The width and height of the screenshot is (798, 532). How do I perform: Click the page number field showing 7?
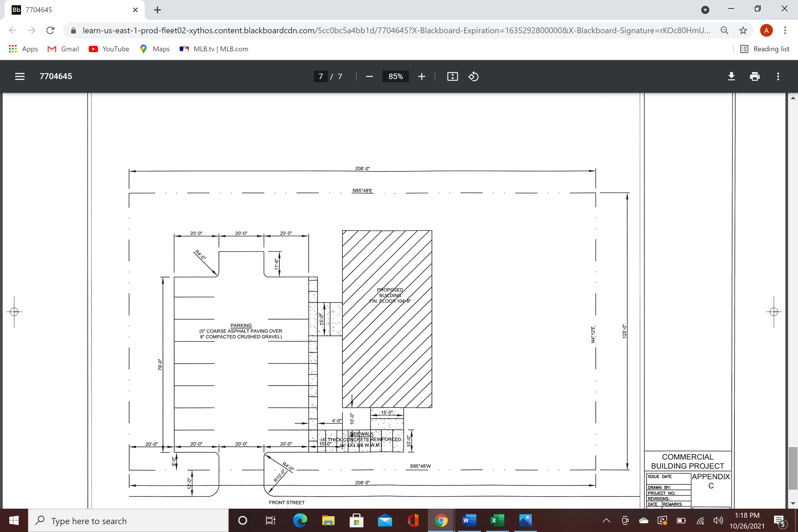[321, 76]
